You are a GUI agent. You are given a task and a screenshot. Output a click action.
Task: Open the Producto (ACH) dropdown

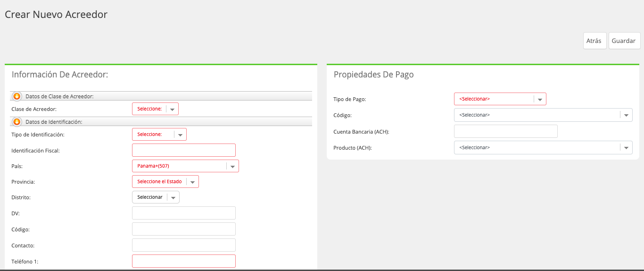tap(543, 148)
